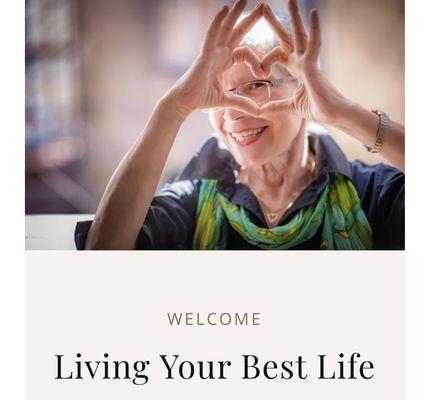Click the gold heart necklace pendant
Screen dimensions: 427x400
point(272,217)
